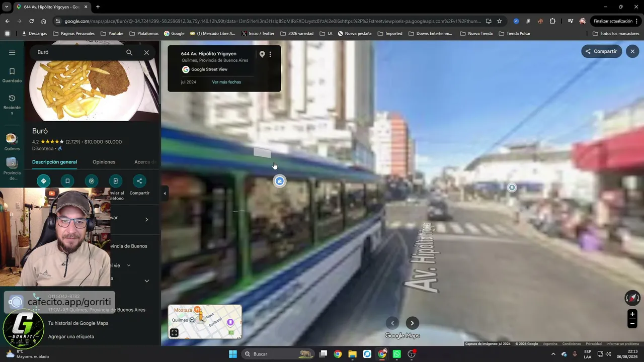
Task: Clear the Buró search with the X
Action: click(x=146, y=52)
